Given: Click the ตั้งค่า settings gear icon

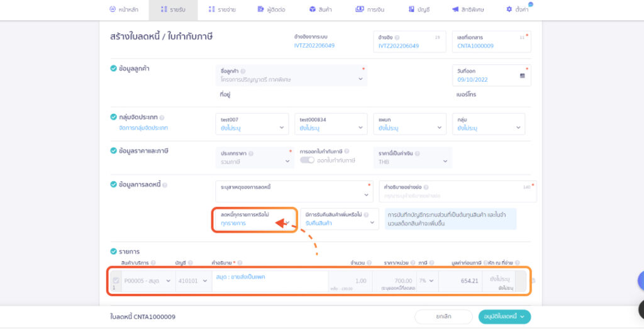Looking at the screenshot, I should click(509, 9).
